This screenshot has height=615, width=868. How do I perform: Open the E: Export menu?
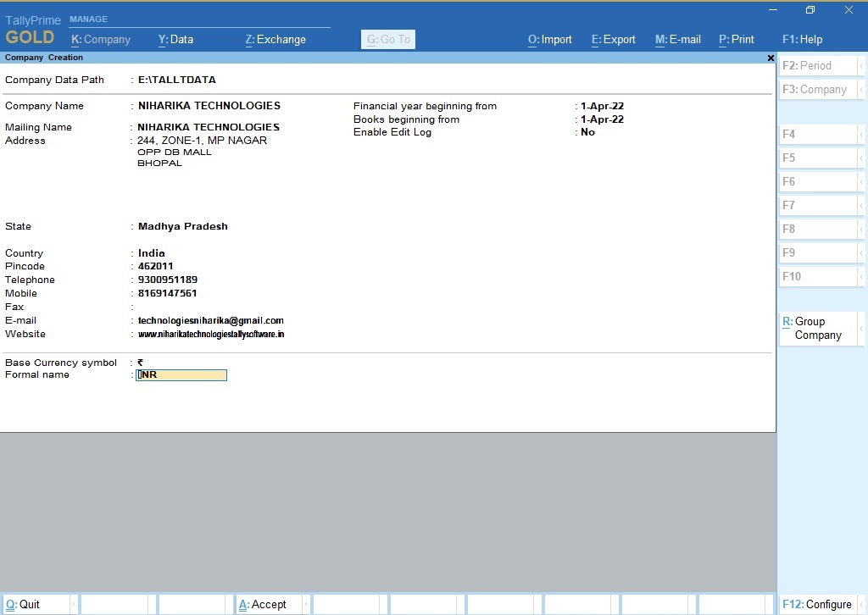[614, 39]
